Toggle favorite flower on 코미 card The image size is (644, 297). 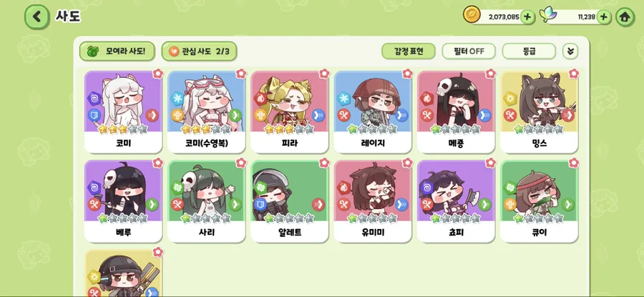click(157, 74)
